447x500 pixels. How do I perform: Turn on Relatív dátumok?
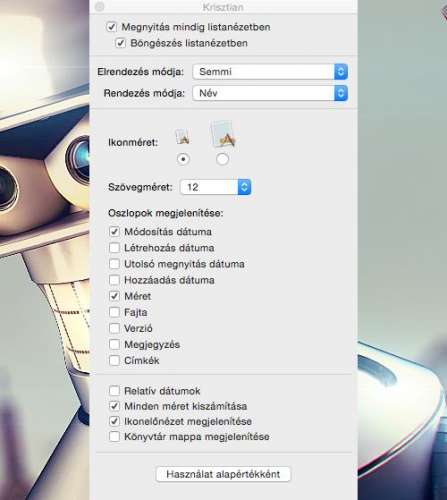(x=114, y=390)
